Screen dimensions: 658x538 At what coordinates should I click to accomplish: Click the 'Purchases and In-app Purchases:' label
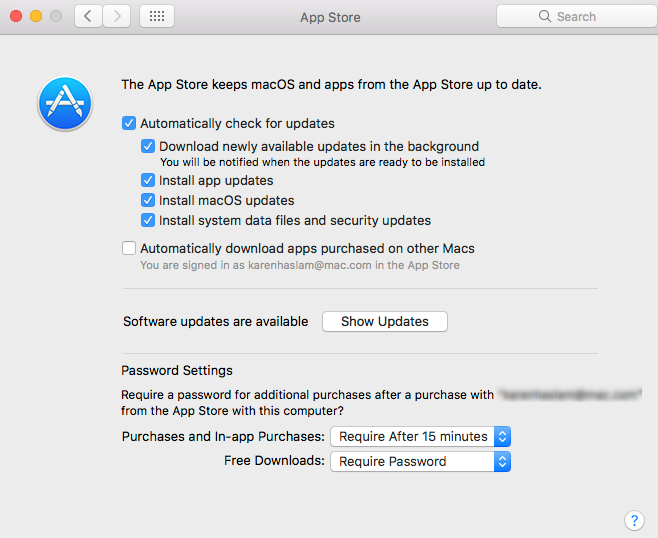click(x=223, y=436)
